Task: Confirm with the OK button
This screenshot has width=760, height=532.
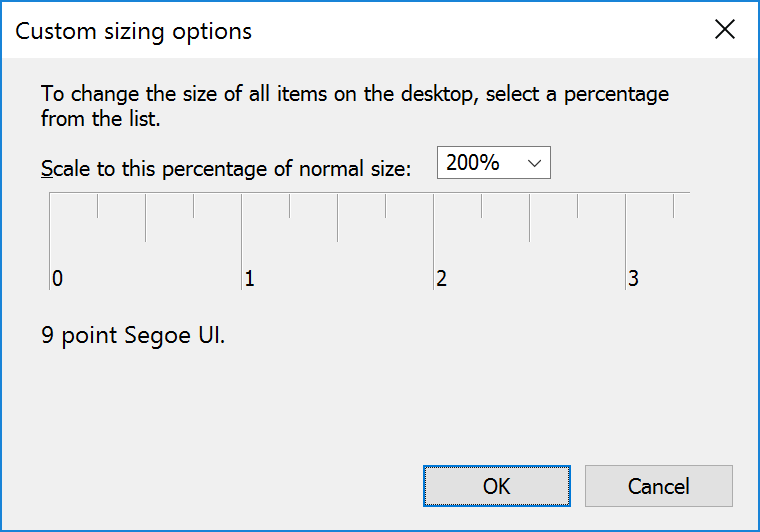Action: point(497,486)
